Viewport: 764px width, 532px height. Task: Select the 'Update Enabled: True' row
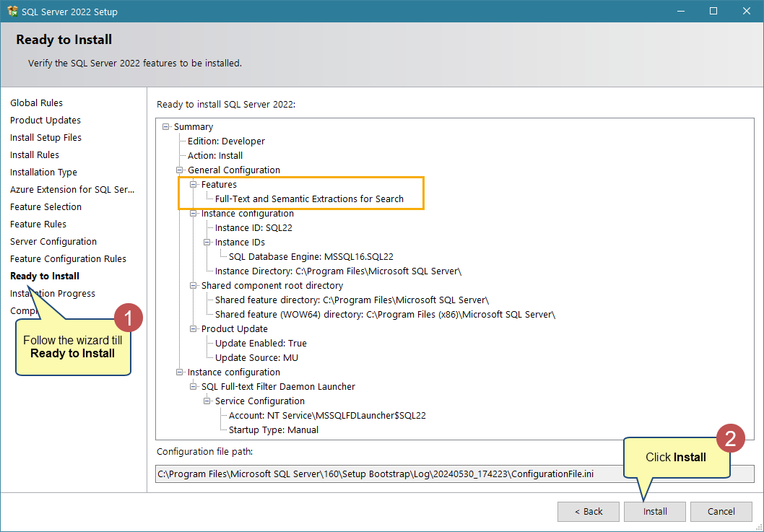click(261, 344)
